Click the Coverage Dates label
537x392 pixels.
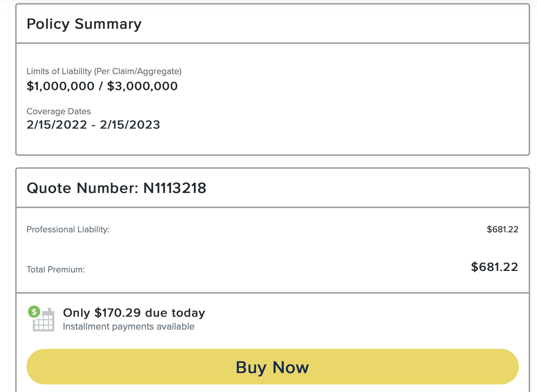click(x=59, y=111)
